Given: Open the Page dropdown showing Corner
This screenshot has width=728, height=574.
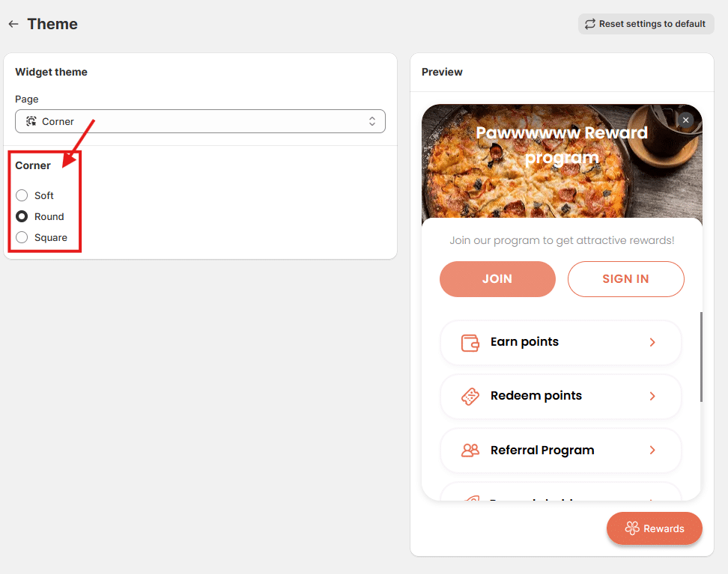Looking at the screenshot, I should (200, 121).
